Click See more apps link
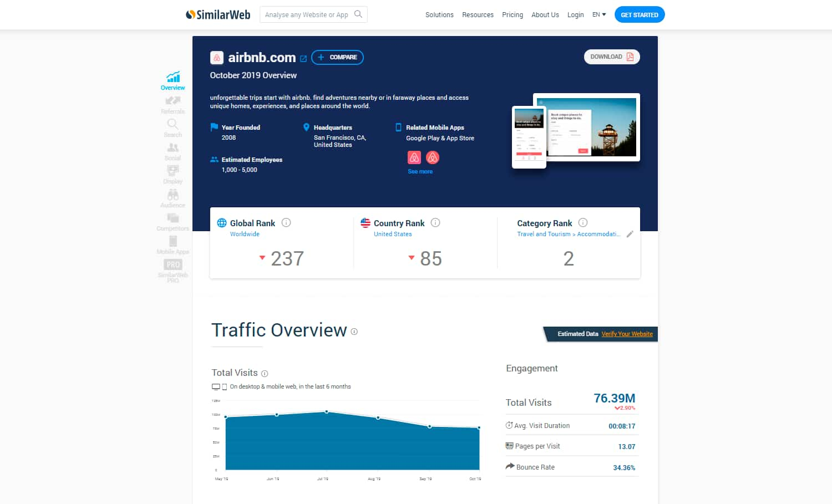Image resolution: width=832 pixels, height=504 pixels. tap(420, 171)
